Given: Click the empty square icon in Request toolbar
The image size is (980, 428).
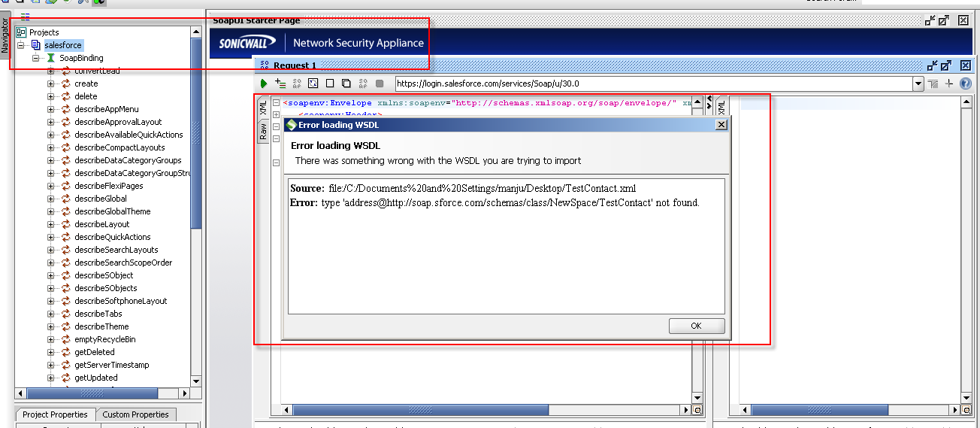Looking at the screenshot, I should [x=330, y=83].
